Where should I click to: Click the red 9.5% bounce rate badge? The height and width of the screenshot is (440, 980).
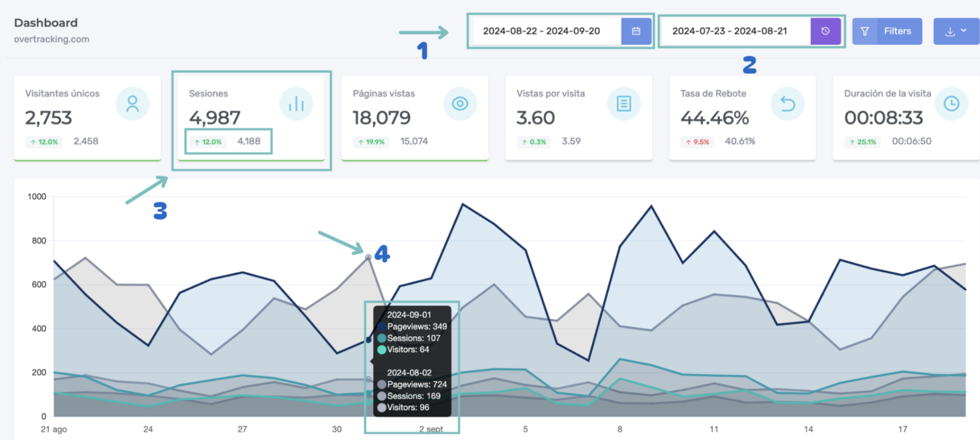coord(697,142)
